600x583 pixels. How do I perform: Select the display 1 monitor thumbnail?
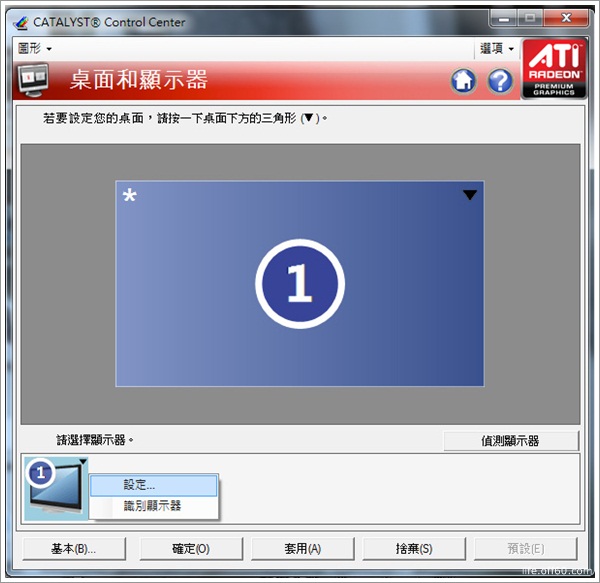pos(56,488)
